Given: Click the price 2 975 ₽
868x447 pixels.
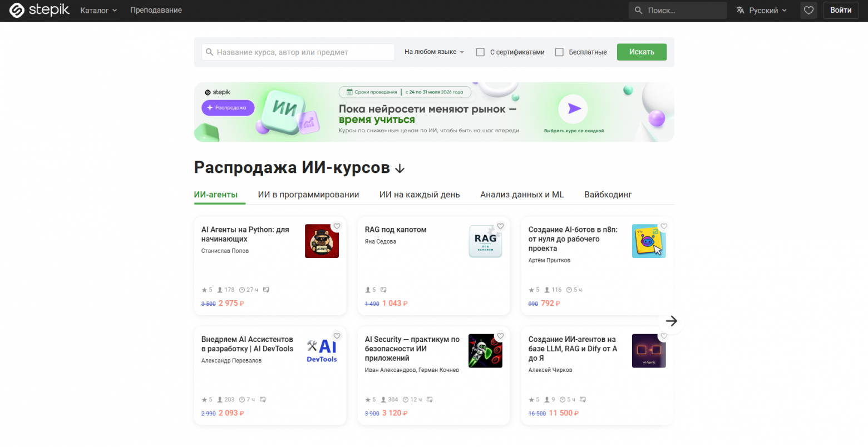Looking at the screenshot, I should (231, 303).
